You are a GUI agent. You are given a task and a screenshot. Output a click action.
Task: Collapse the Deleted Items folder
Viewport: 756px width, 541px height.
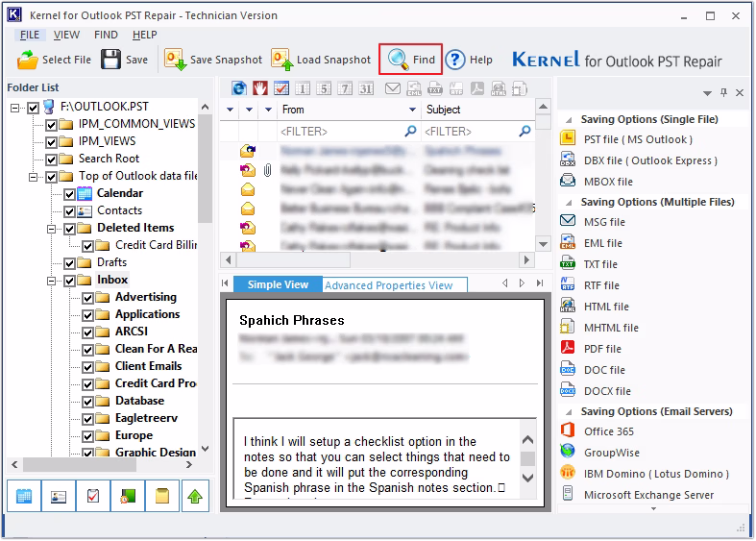click(x=52, y=229)
